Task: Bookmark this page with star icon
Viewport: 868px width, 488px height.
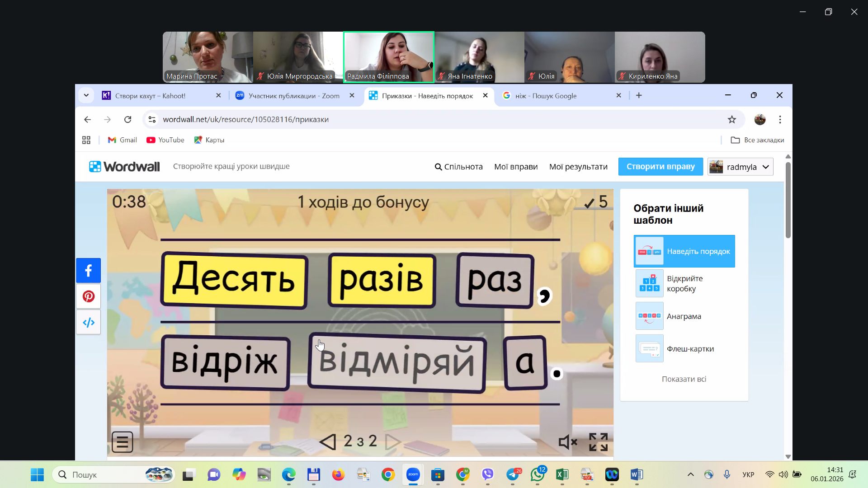Action: (732, 119)
